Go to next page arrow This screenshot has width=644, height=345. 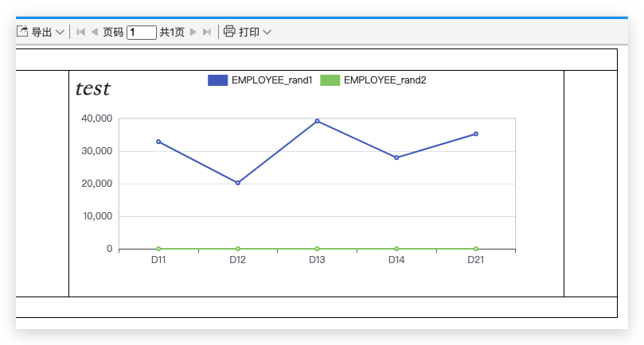tap(193, 32)
